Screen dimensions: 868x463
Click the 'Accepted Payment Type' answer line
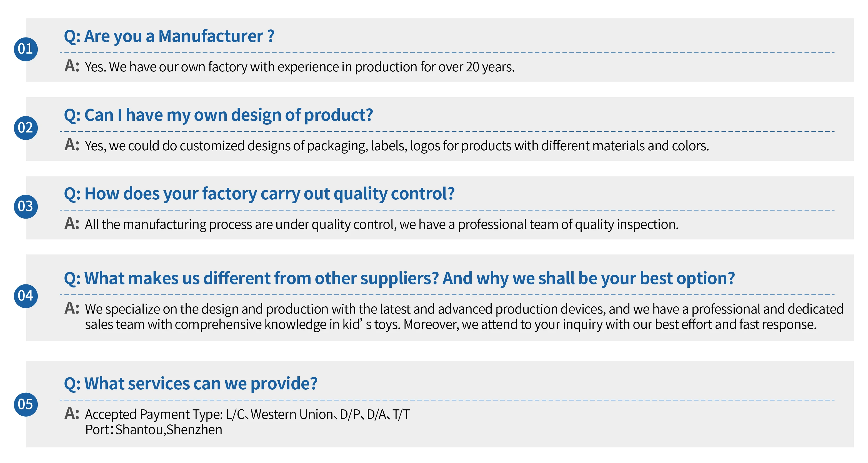247,414
